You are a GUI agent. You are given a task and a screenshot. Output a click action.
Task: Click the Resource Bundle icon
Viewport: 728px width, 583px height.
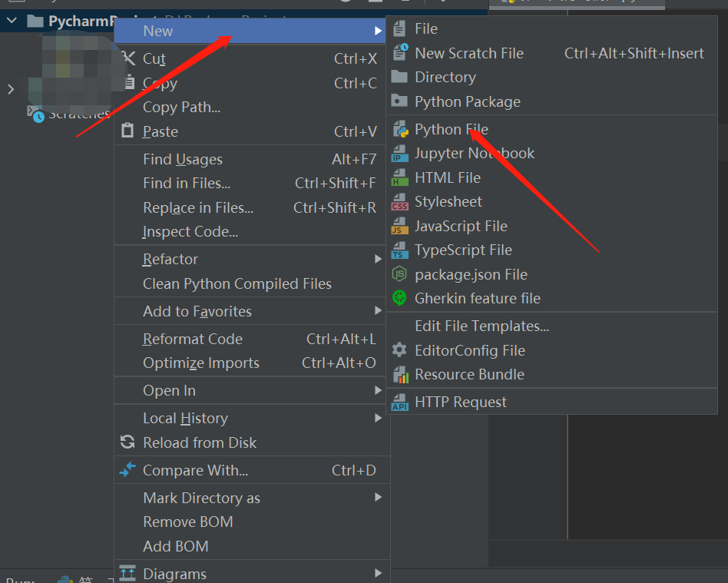[399, 375]
